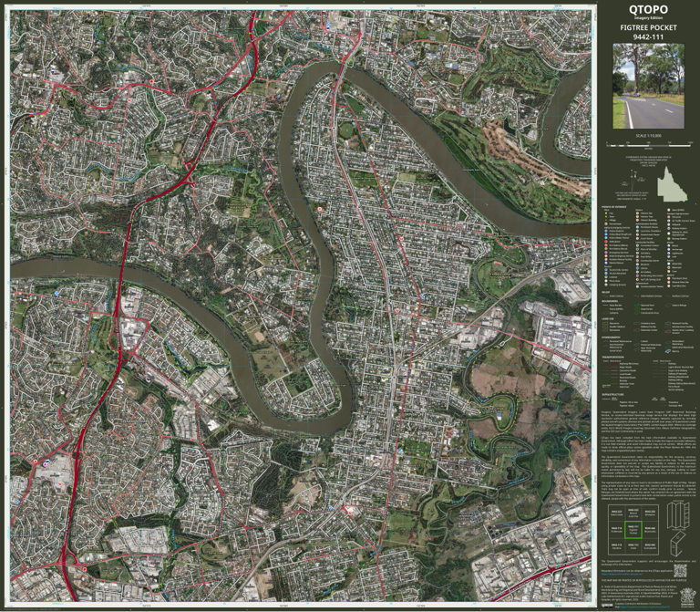Click the QTOPO title heading

click(x=647, y=10)
